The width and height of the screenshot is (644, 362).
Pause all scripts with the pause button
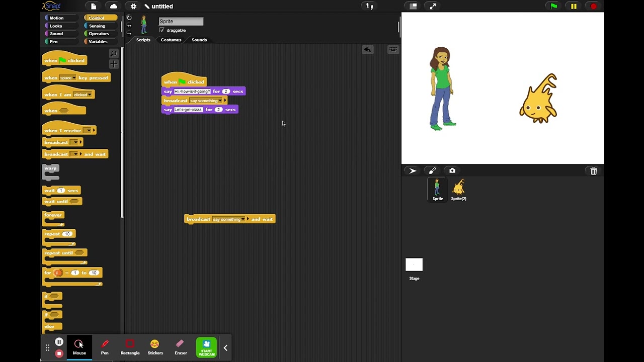point(574,6)
